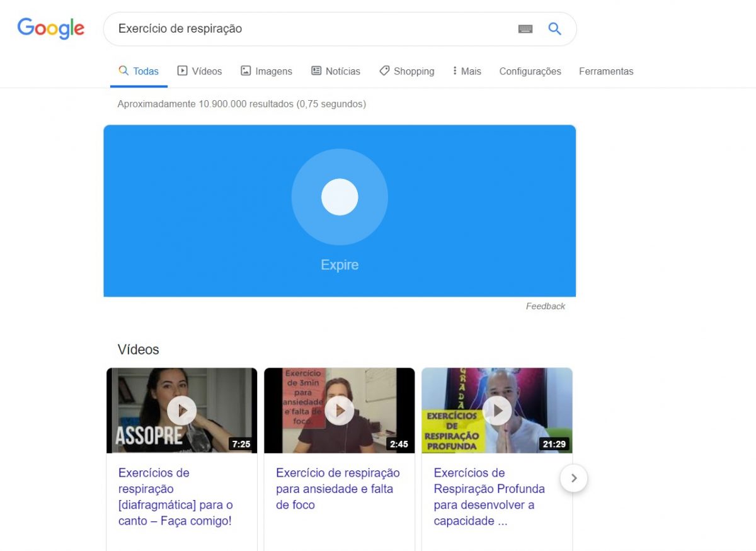Open the Imagens tab
Screen dimensions: 756x551
266,71
